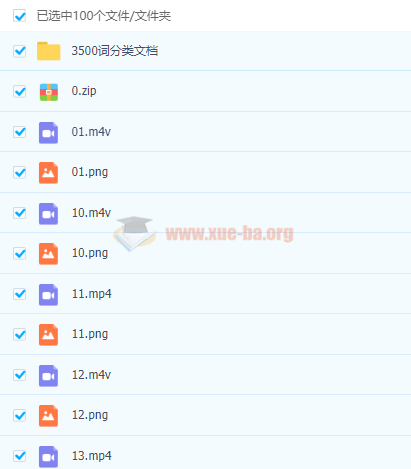Image resolution: width=411 pixels, height=469 pixels.
Task: Open the 3500词分类文档 folder icon
Action: click(49, 51)
